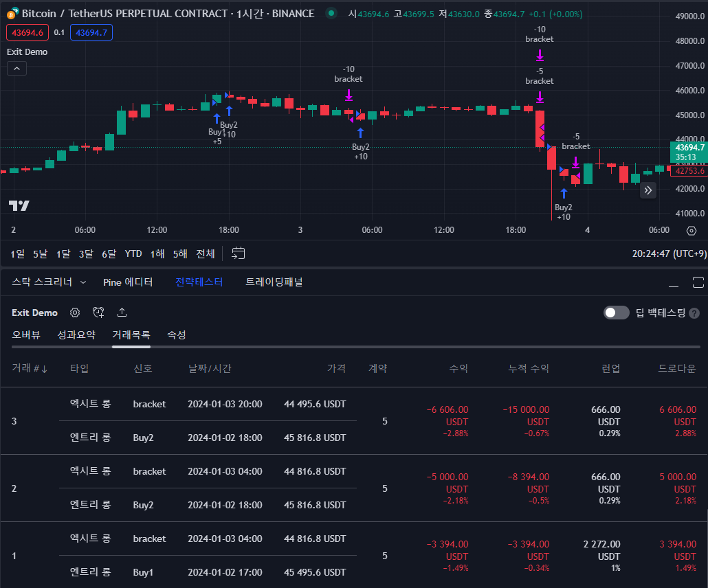This screenshot has width=708, height=588.
Task: Click the 드로다운 column header
Action: pyautogui.click(x=677, y=368)
